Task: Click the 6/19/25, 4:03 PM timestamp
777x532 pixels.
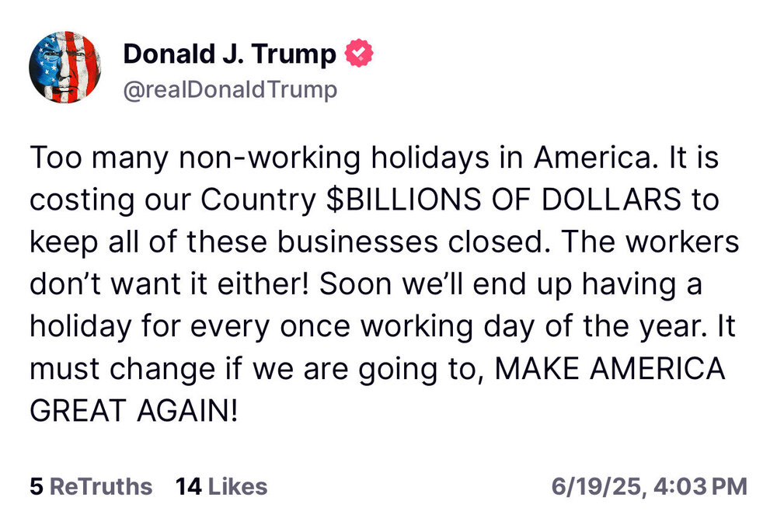Action: tap(650, 487)
